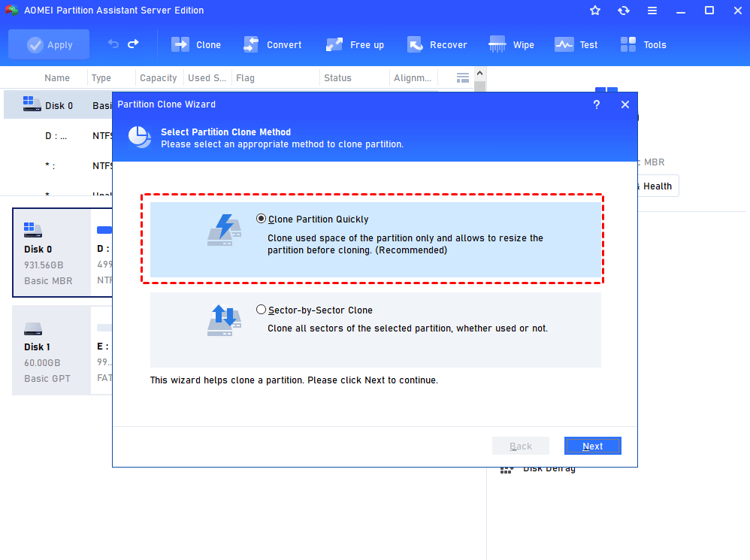Select the D: partition block on Disk 0
The image size is (750, 560).
(103, 253)
